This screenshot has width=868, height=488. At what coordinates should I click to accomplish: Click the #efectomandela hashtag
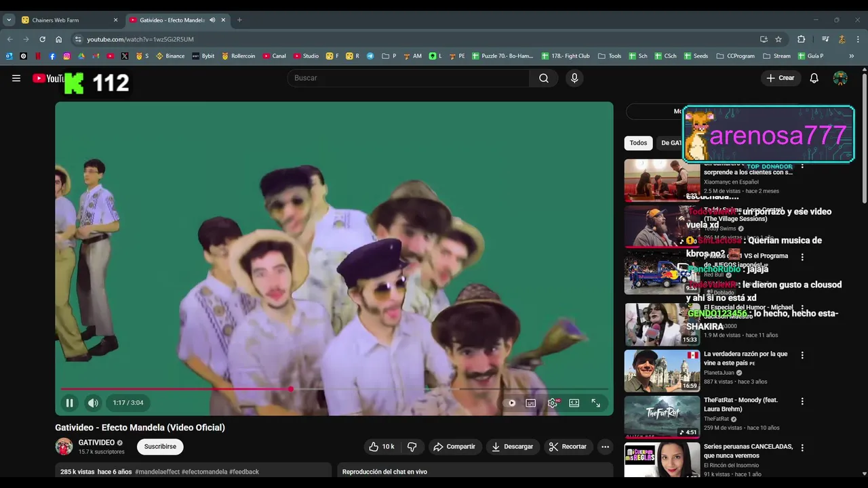(204, 472)
